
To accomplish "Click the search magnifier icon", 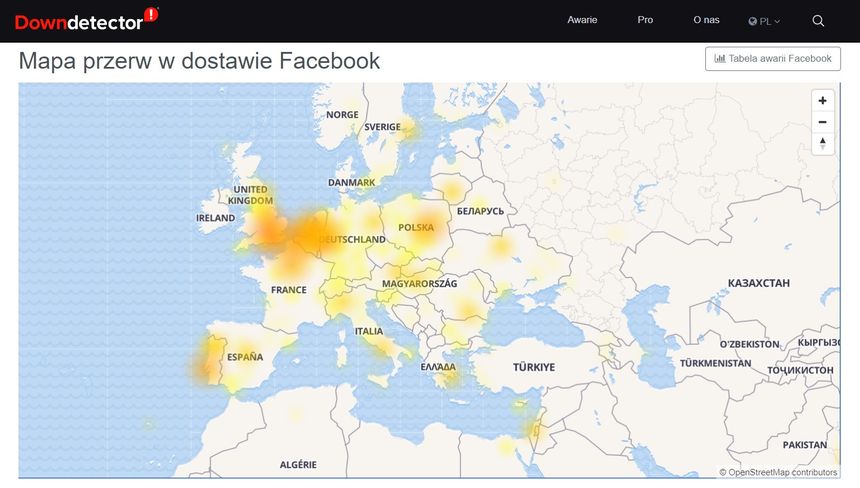I will 818,21.
